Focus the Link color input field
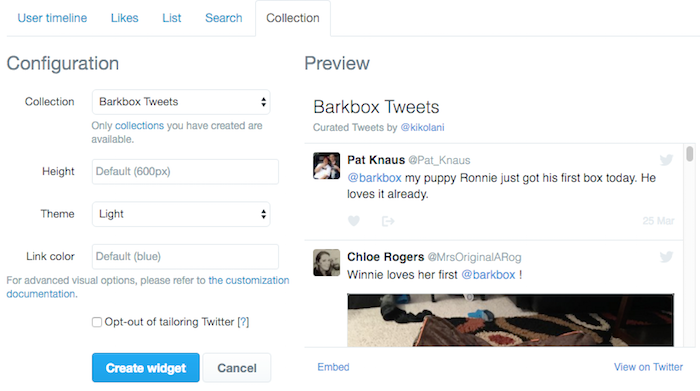700x391 pixels. (x=185, y=256)
